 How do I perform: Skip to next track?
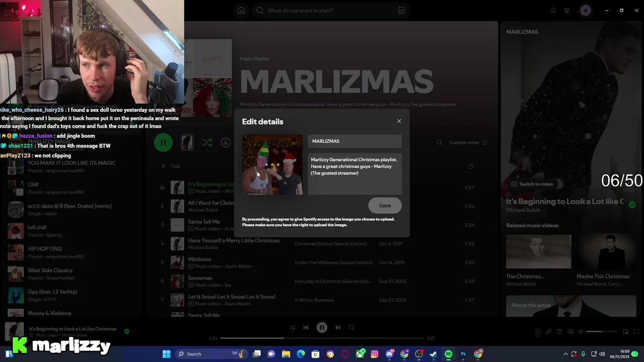coord(338,327)
